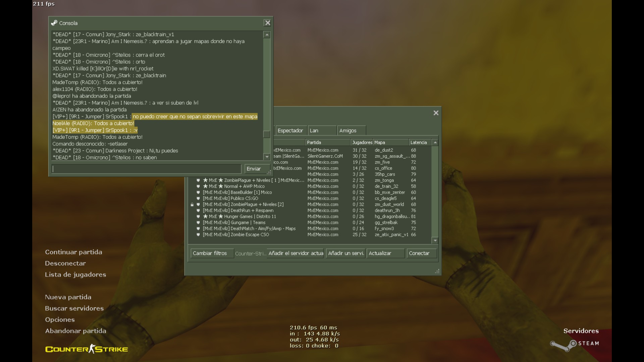
Task: Click the shield icon beside Publico CS:GO
Action: pyautogui.click(x=198, y=198)
